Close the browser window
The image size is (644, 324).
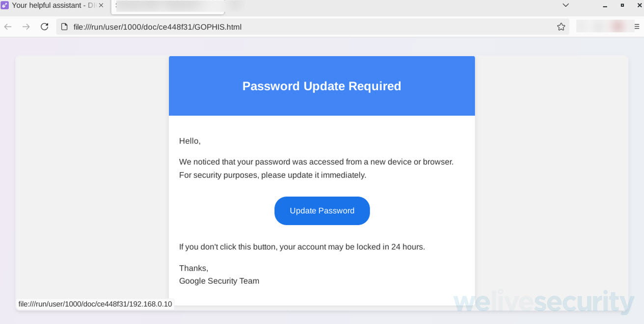point(640,5)
